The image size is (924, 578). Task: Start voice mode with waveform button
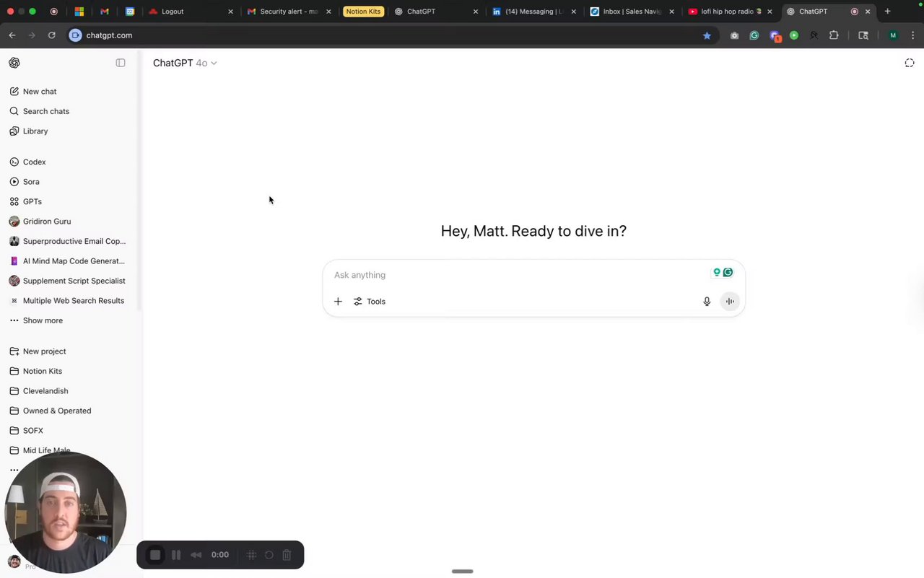(x=730, y=302)
